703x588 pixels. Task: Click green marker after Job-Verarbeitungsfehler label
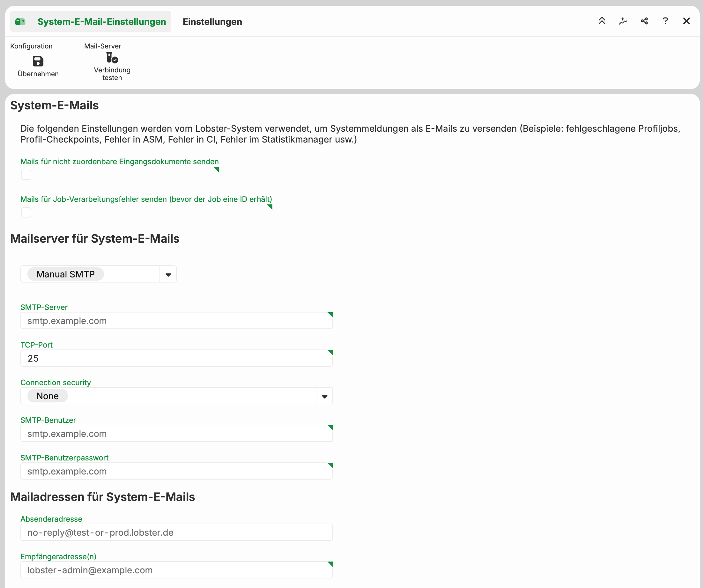270,207
